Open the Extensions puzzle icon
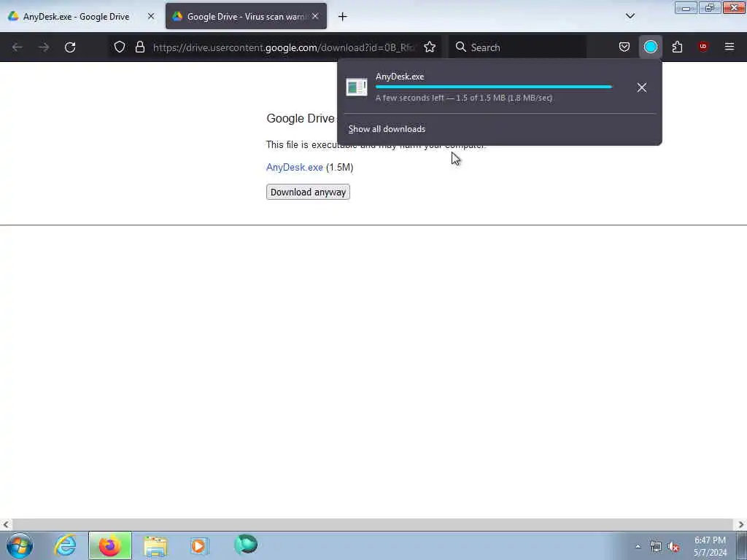This screenshot has height=560, width=747. coord(677,47)
